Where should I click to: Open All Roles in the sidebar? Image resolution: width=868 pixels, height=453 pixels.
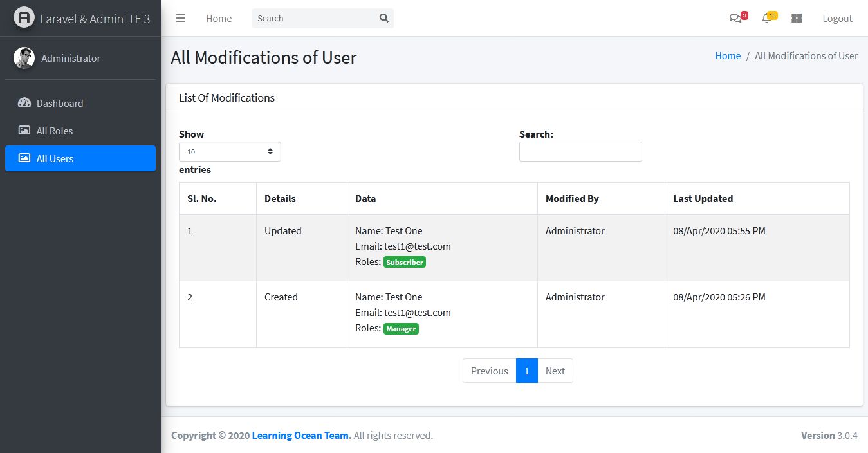(x=80, y=131)
